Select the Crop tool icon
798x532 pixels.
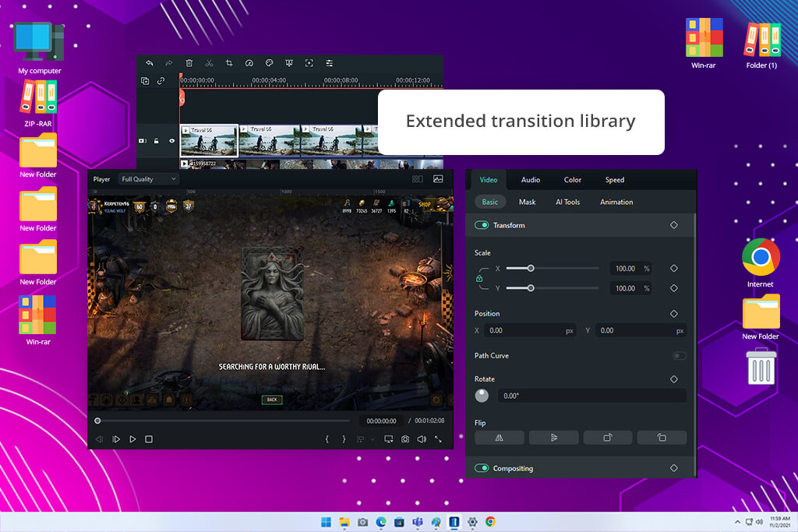point(229,63)
